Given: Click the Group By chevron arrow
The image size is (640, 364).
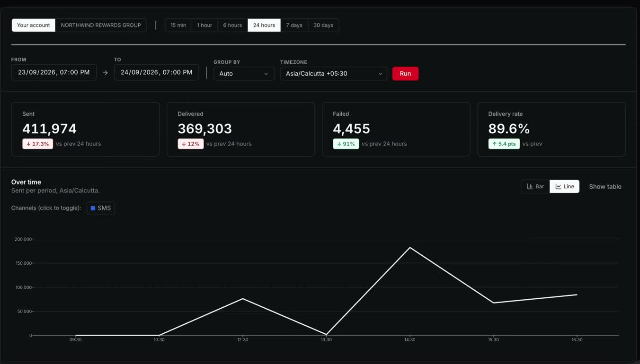Looking at the screenshot, I should [266, 74].
